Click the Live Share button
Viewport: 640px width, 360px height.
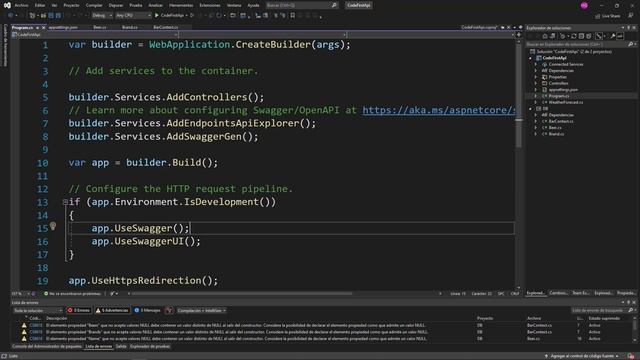click(608, 16)
